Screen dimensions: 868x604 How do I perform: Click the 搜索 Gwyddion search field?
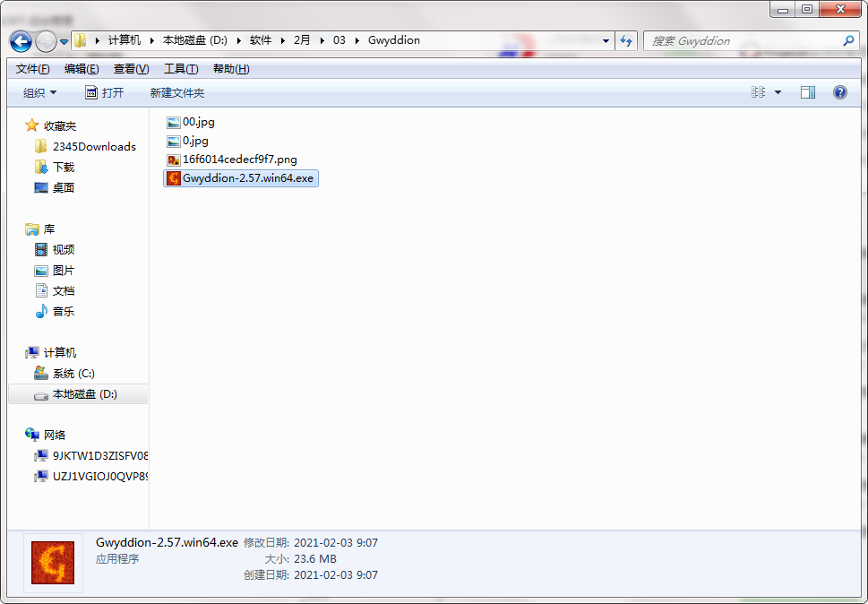tap(742, 40)
